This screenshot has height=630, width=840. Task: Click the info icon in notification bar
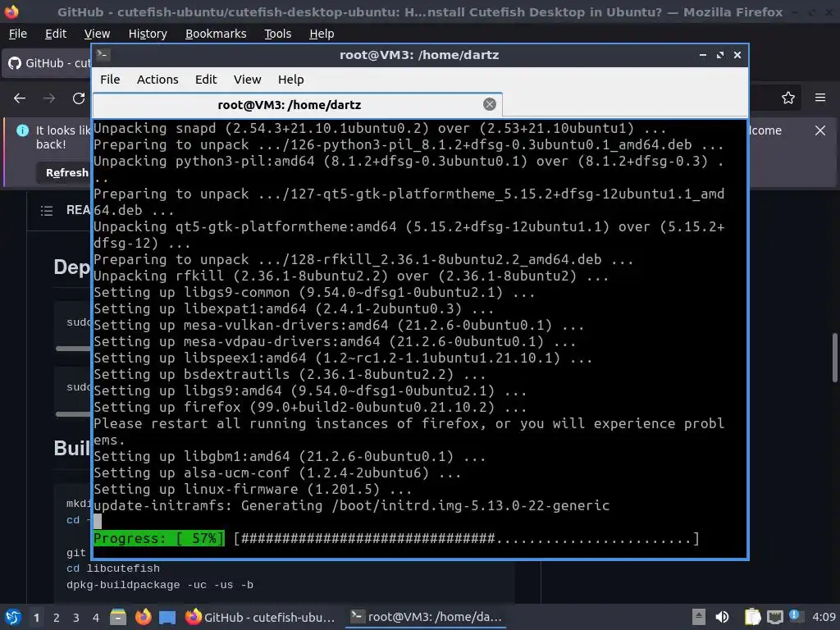(22, 130)
